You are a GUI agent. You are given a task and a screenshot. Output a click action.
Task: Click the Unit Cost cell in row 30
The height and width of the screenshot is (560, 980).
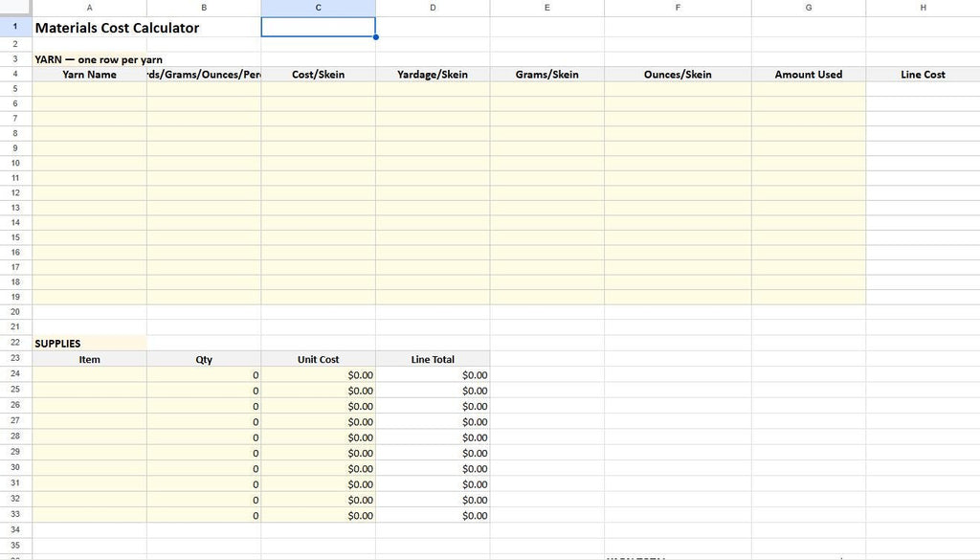(318, 469)
